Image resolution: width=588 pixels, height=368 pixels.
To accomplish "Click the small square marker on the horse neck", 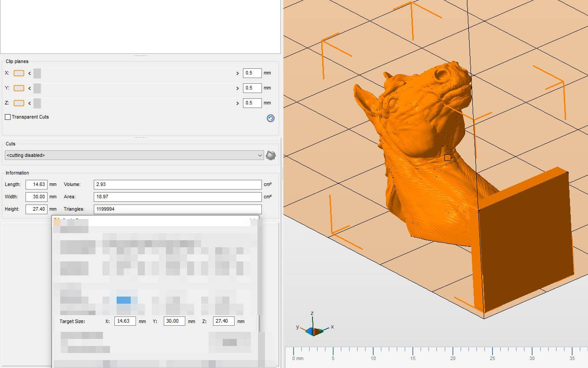I will [448, 157].
